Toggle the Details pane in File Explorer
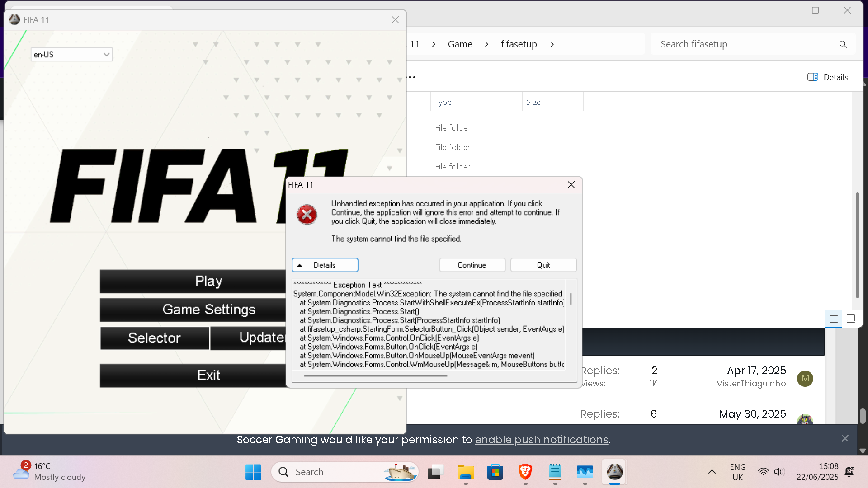The width and height of the screenshot is (868, 488). [x=827, y=77]
